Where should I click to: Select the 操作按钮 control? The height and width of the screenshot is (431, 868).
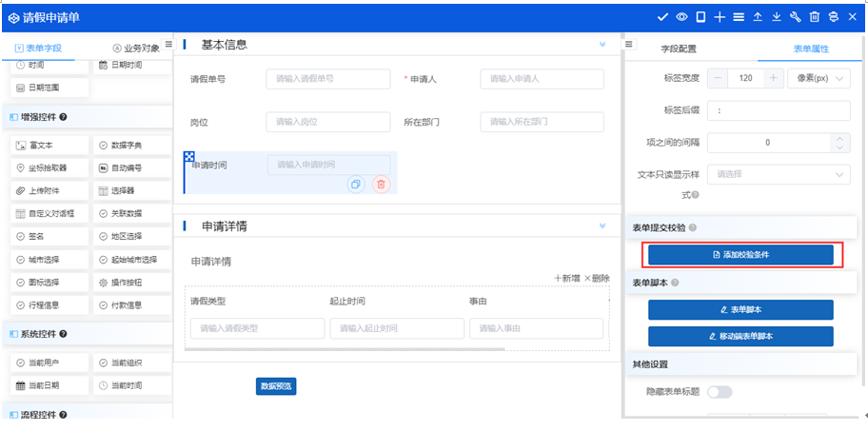[132, 283]
